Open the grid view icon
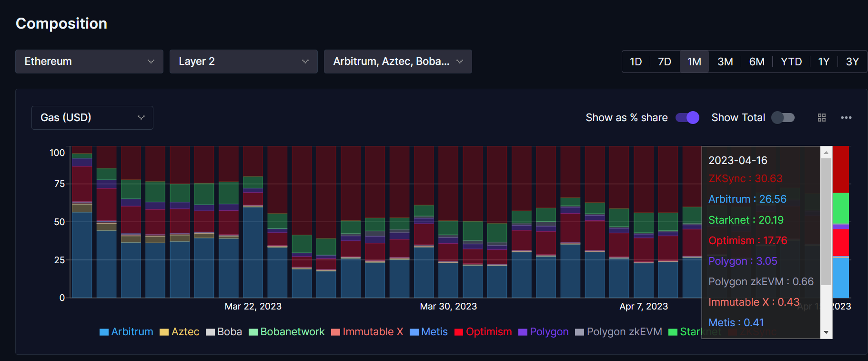This screenshot has height=361, width=868. click(822, 118)
